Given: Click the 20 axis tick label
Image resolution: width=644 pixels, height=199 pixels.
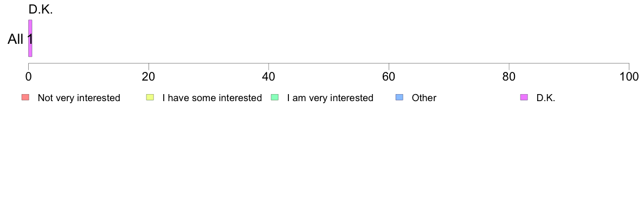Looking at the screenshot, I should [x=149, y=77].
